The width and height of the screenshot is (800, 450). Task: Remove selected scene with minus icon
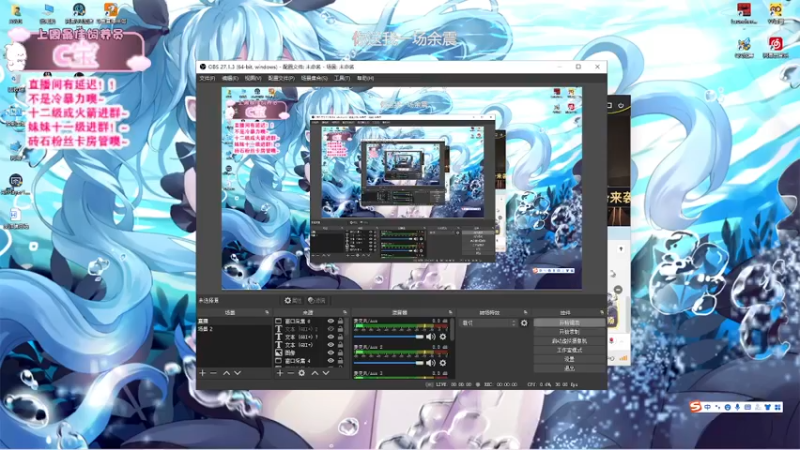tap(214, 373)
